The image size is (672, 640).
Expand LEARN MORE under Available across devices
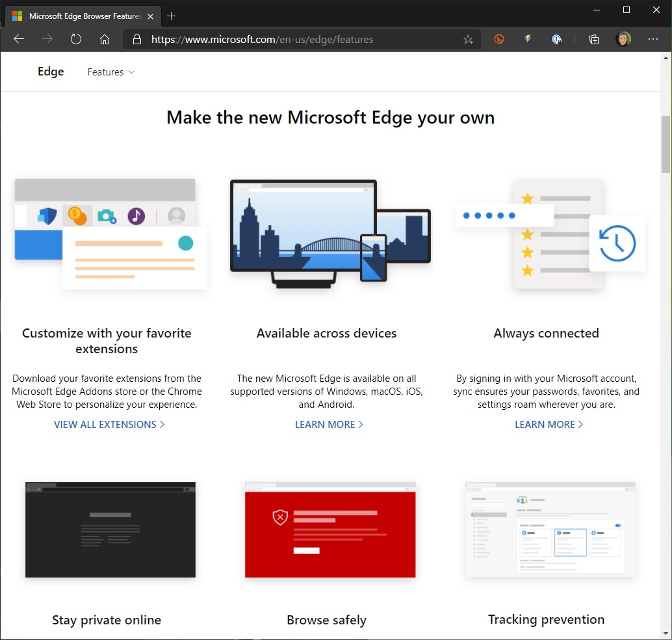tap(329, 424)
